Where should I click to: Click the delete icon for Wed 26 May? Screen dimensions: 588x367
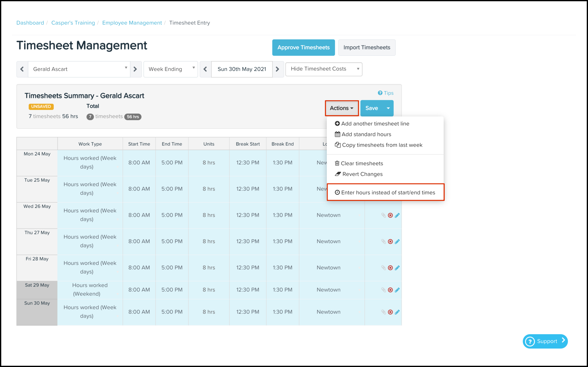pyautogui.click(x=390, y=215)
